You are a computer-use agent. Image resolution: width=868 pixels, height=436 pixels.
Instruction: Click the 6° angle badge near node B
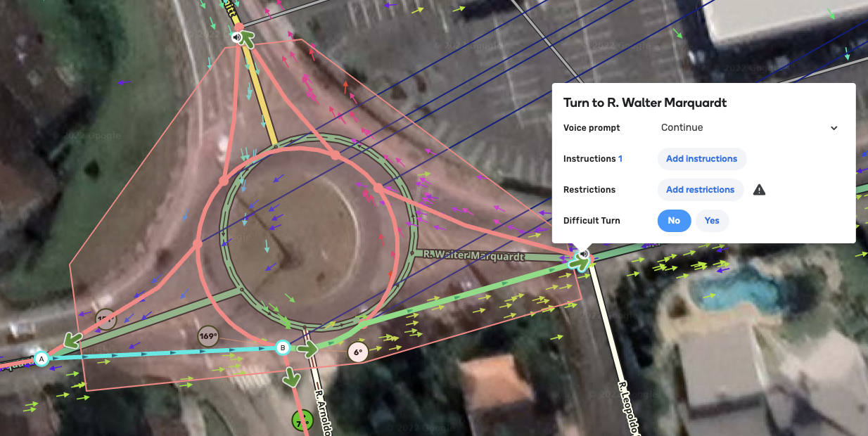(357, 352)
